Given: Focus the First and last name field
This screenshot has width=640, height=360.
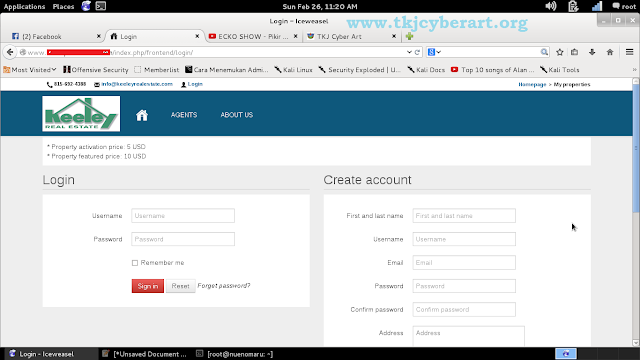Looking at the screenshot, I should 464,216.
